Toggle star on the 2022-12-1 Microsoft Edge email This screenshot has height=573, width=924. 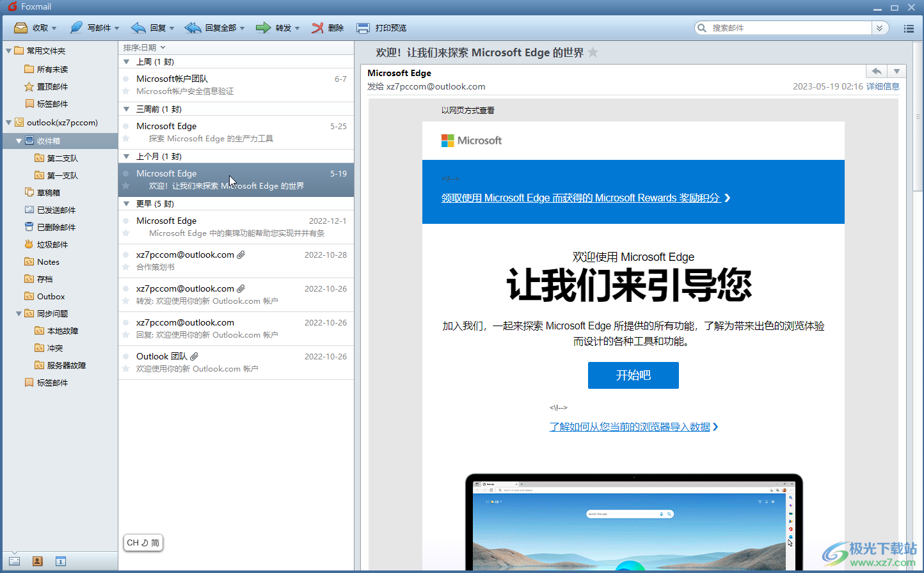pos(126,233)
